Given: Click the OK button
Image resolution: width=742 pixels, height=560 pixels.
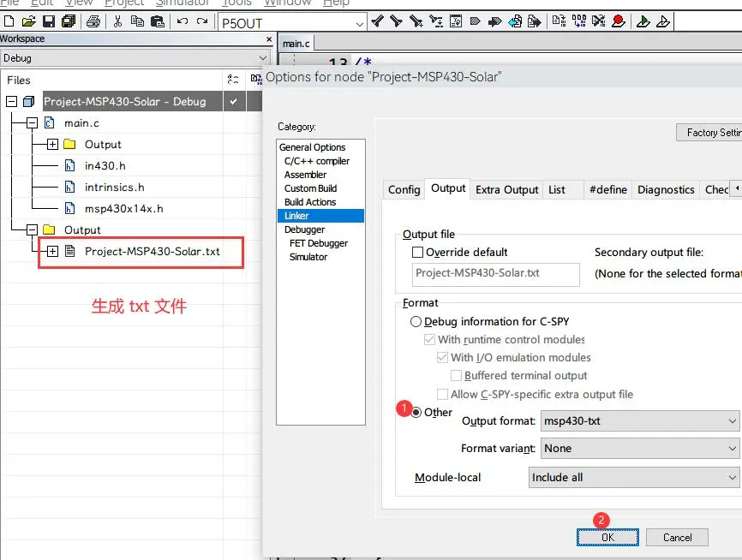Looking at the screenshot, I should click(607, 537).
